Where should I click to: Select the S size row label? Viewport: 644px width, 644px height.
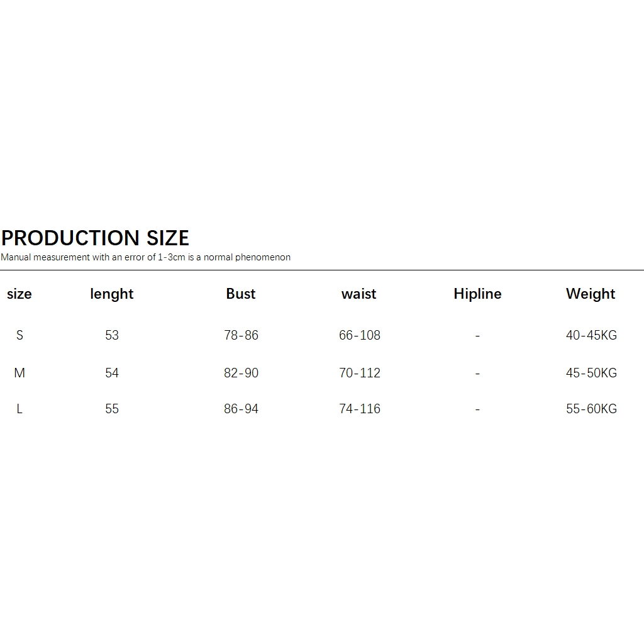(x=19, y=335)
